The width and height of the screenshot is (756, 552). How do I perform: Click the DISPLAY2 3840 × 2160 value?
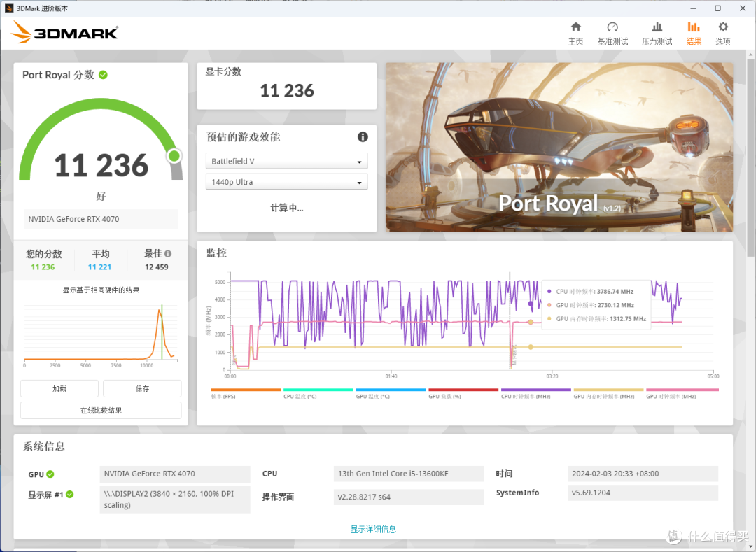175,500
